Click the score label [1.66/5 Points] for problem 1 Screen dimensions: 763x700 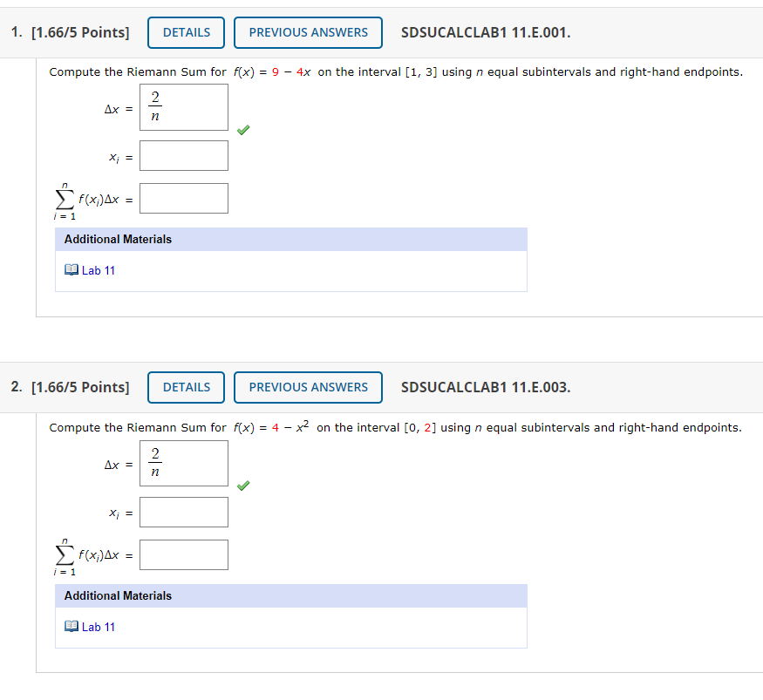[x=78, y=32]
